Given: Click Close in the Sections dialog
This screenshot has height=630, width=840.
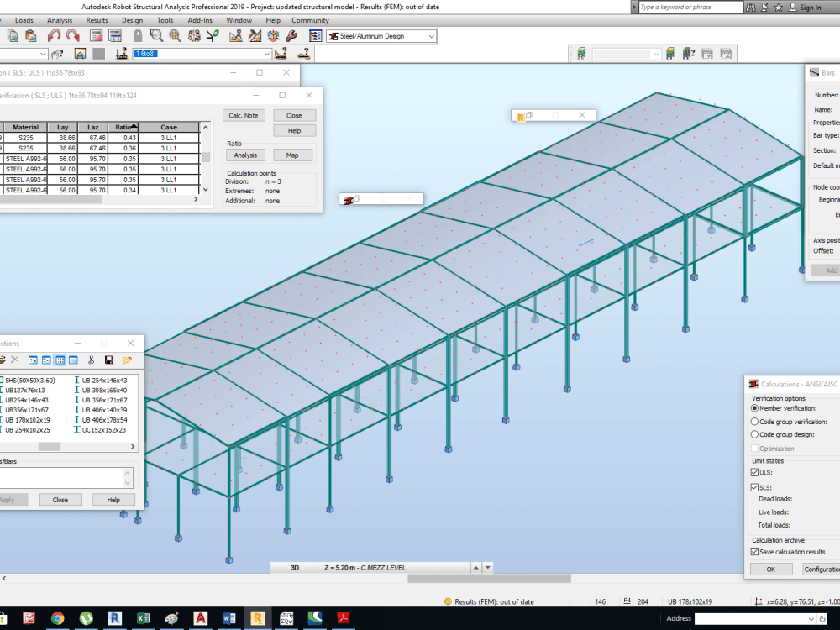Looking at the screenshot, I should 60,500.
